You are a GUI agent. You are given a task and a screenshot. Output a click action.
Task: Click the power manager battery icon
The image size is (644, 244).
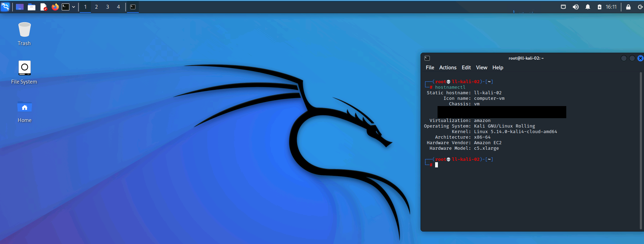click(599, 7)
